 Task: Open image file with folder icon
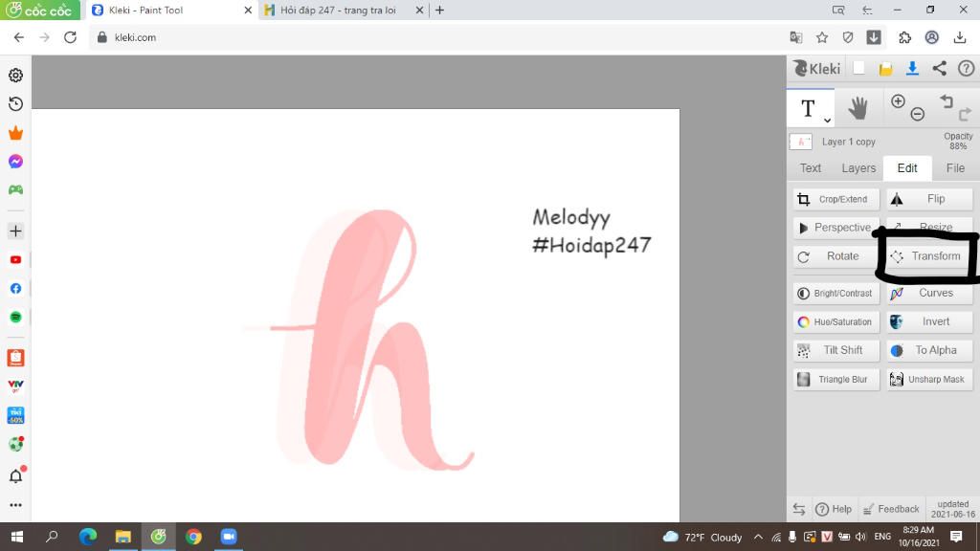pos(885,69)
